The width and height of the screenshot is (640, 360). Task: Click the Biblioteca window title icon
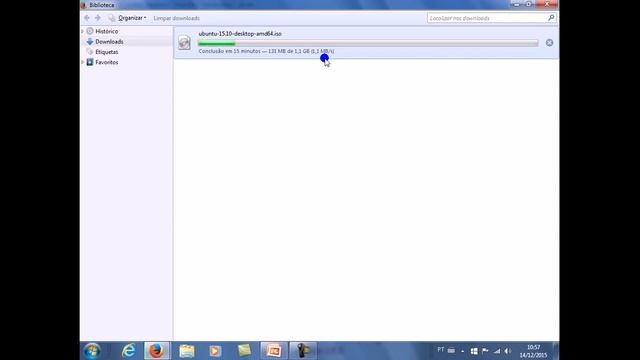[84, 5]
